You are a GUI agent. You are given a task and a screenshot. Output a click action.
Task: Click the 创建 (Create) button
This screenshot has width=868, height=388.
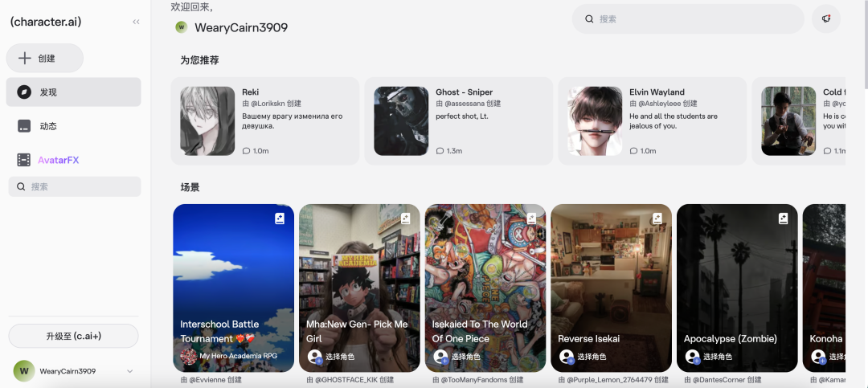pyautogui.click(x=45, y=59)
